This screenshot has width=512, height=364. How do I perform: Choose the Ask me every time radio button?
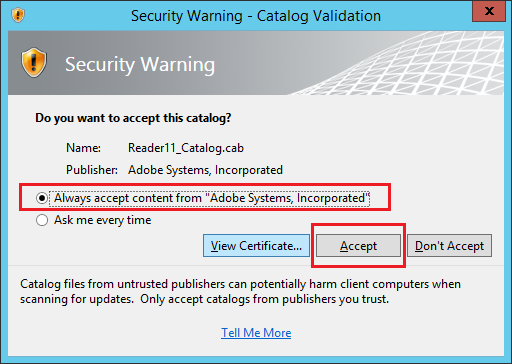[x=42, y=220]
